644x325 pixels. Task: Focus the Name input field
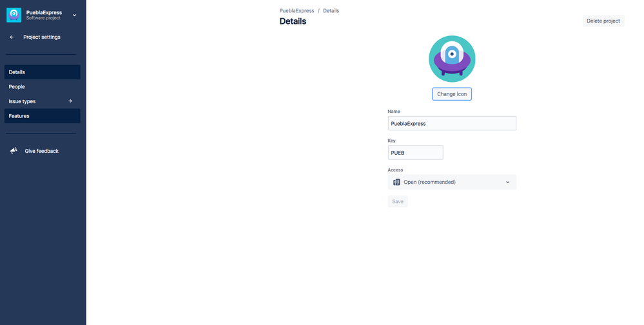(452, 123)
